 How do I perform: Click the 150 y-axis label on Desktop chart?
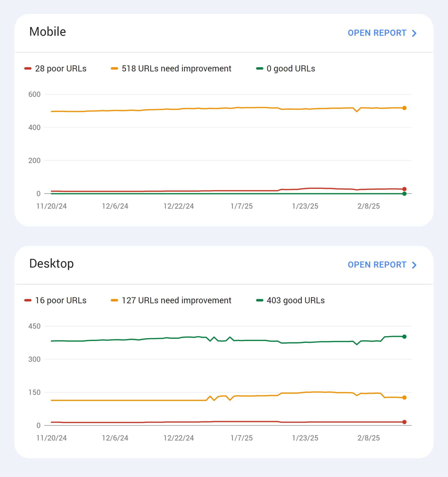(34, 392)
